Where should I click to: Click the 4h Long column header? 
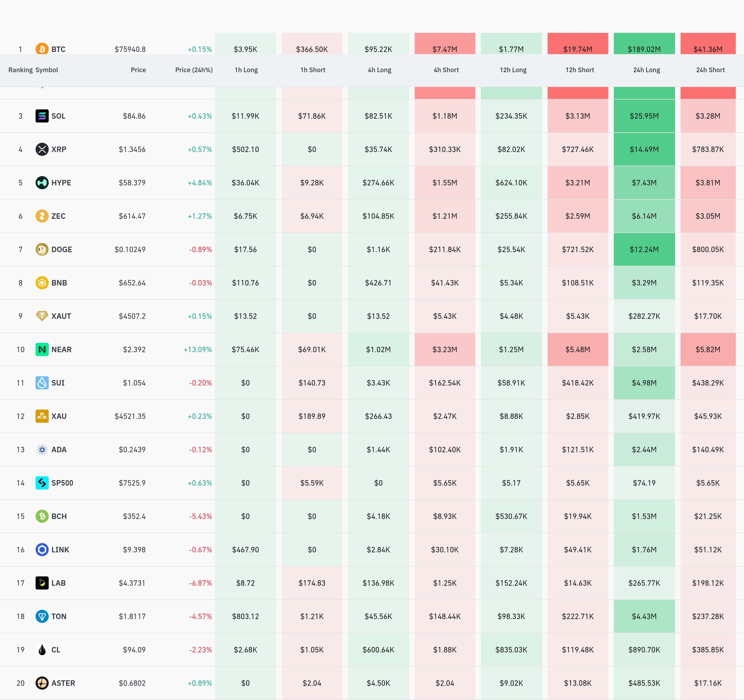(379, 70)
